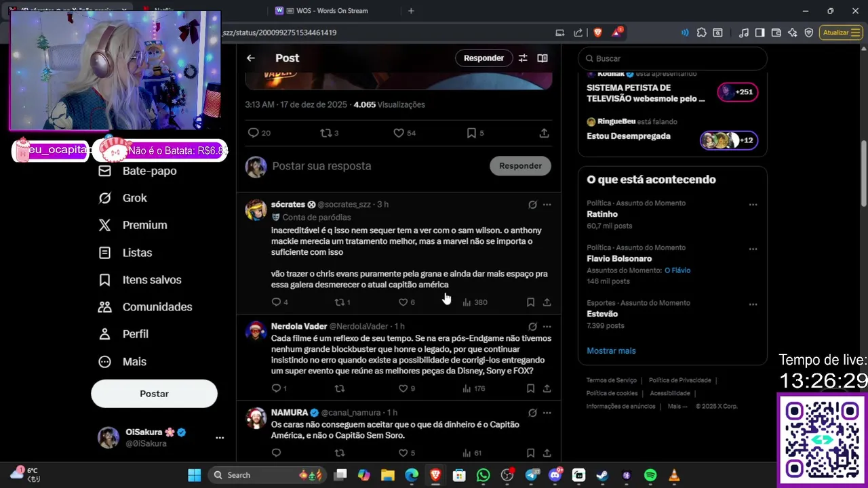This screenshot has width=868, height=488.
Task: Open VLC cone icon in taskbar
Action: click(674, 475)
